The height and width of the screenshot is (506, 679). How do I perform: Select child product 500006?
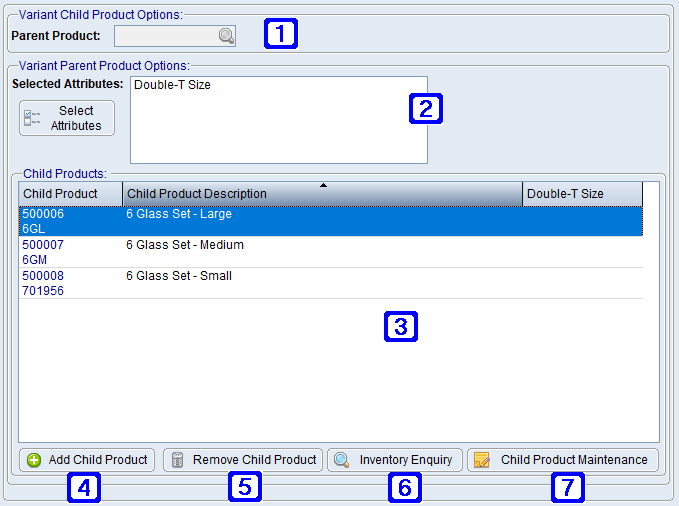coord(43,214)
